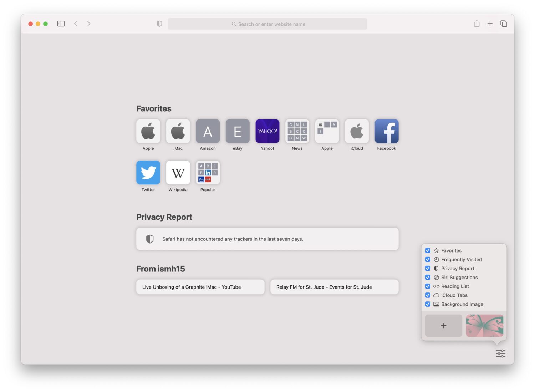Open the Popular favorites folder
Image resolution: width=535 pixels, height=392 pixels.
pyautogui.click(x=208, y=173)
